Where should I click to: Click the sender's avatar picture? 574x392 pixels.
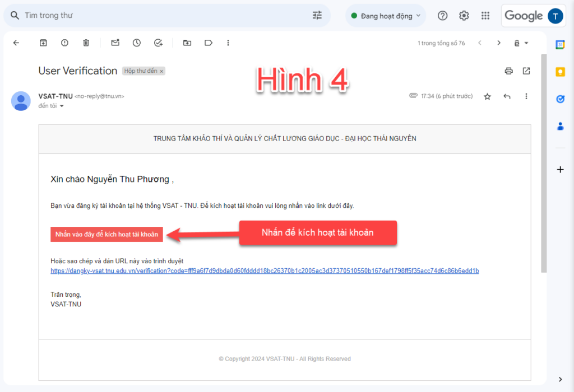click(21, 101)
